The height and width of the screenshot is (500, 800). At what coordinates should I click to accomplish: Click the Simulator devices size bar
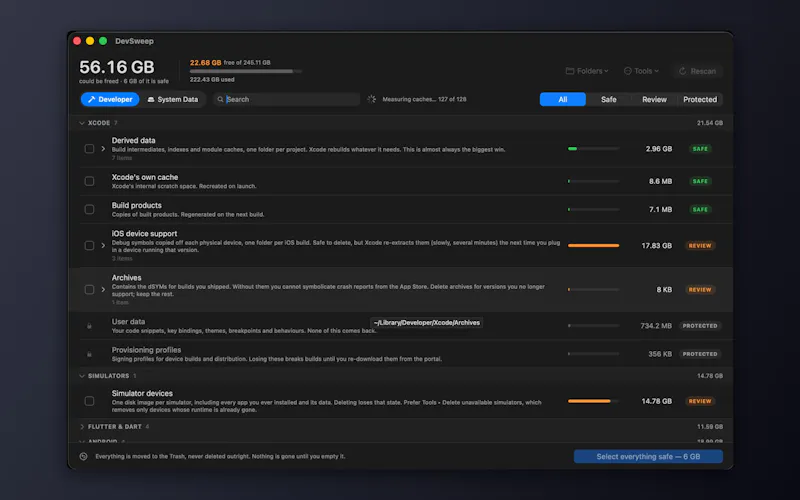[593, 401]
